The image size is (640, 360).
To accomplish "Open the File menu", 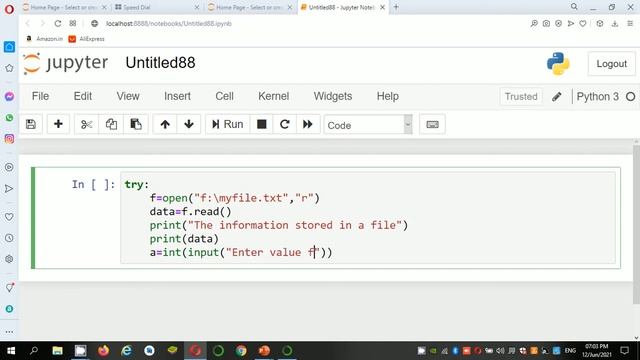I will 40,96.
